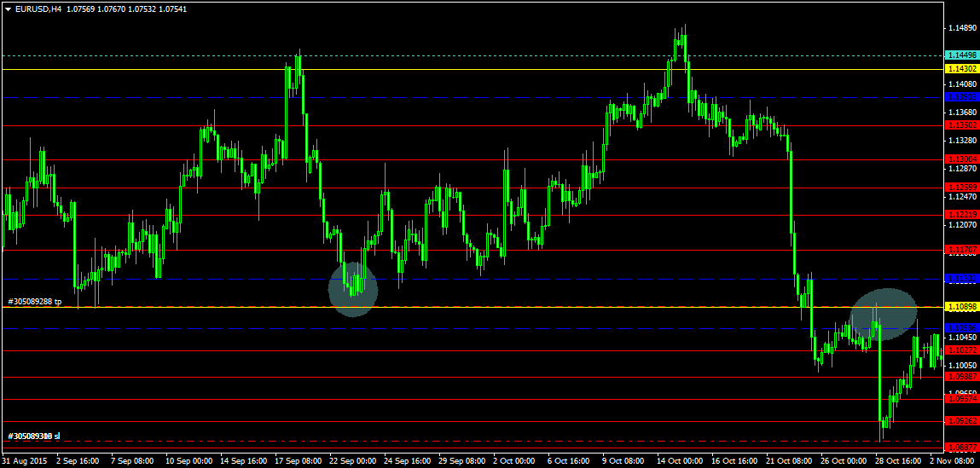Select the red 1.08877 price label
Image resolution: width=980 pixels, height=468 pixels.
coord(961,448)
